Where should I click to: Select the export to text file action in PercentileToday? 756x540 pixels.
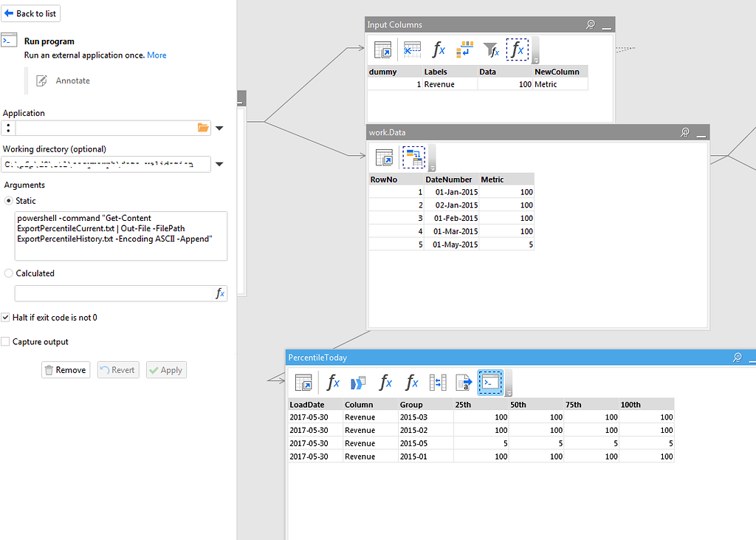(x=464, y=383)
